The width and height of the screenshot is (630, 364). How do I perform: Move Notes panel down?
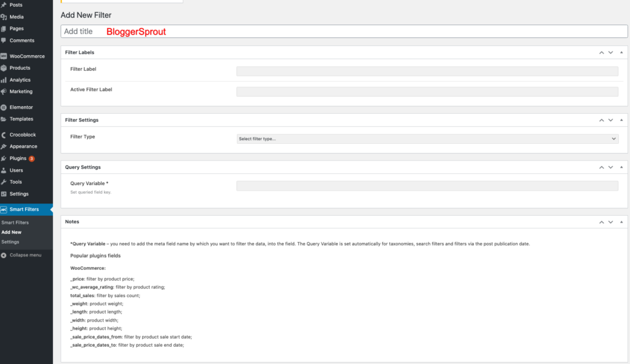(x=611, y=222)
